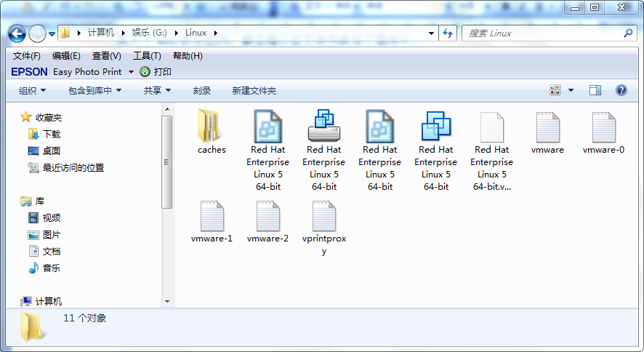
Task: Click the 刻录 button
Action: coord(201,91)
